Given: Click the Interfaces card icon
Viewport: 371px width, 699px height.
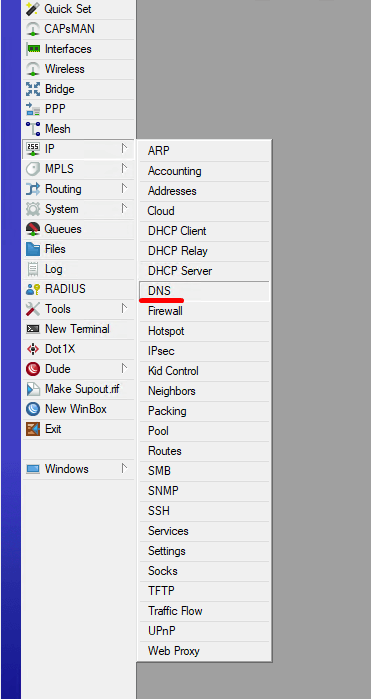Looking at the screenshot, I should pos(33,49).
